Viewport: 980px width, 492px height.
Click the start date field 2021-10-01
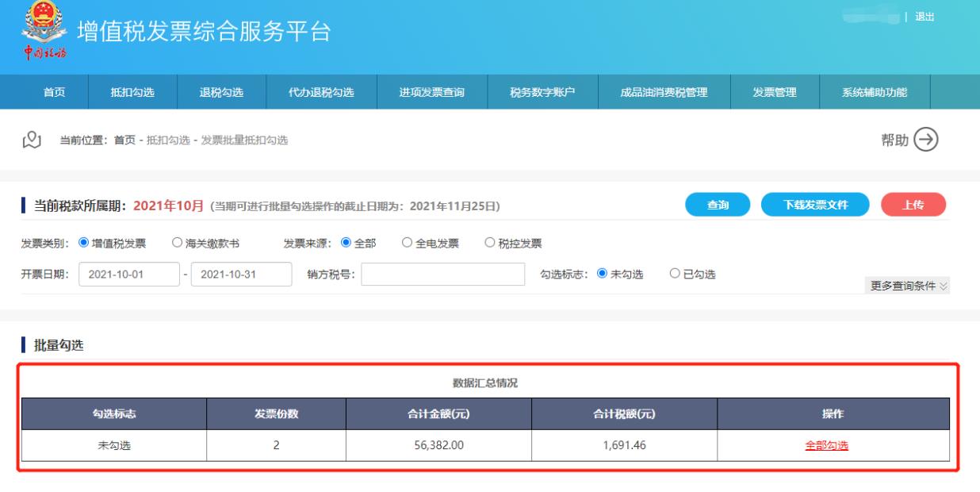(128, 274)
